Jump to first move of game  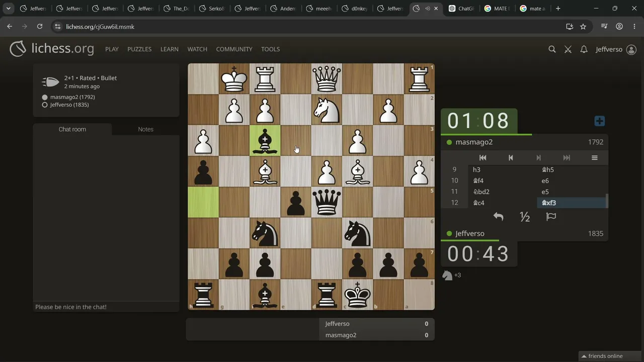click(482, 158)
